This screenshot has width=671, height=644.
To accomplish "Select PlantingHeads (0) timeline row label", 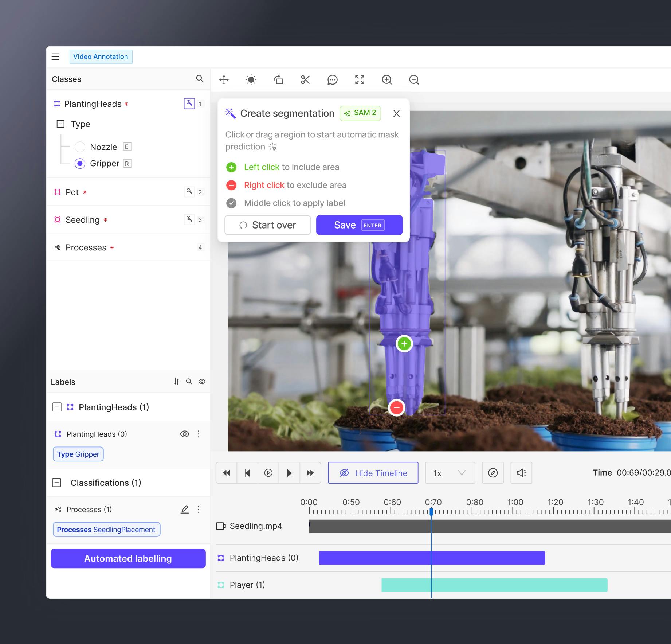I will [x=264, y=558].
